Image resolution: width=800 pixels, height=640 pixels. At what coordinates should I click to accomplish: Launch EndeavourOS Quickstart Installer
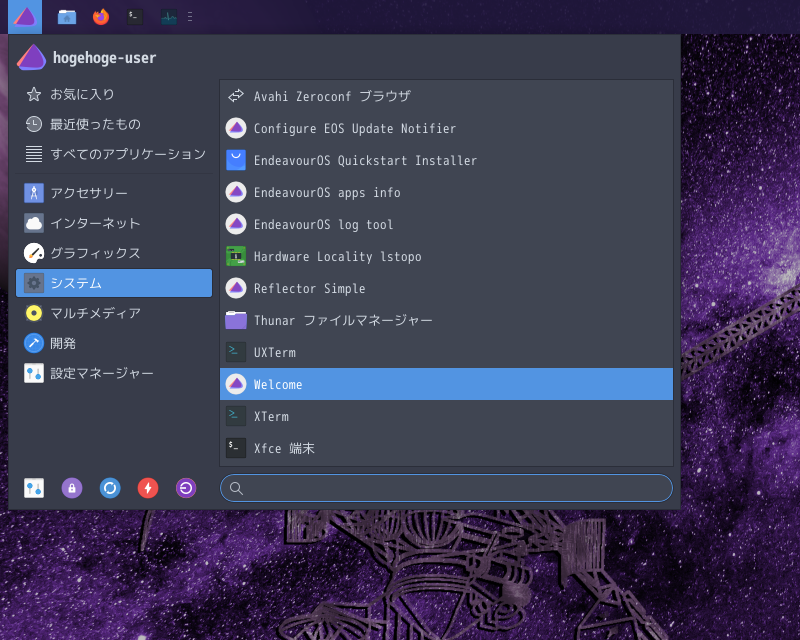[x=446, y=160]
